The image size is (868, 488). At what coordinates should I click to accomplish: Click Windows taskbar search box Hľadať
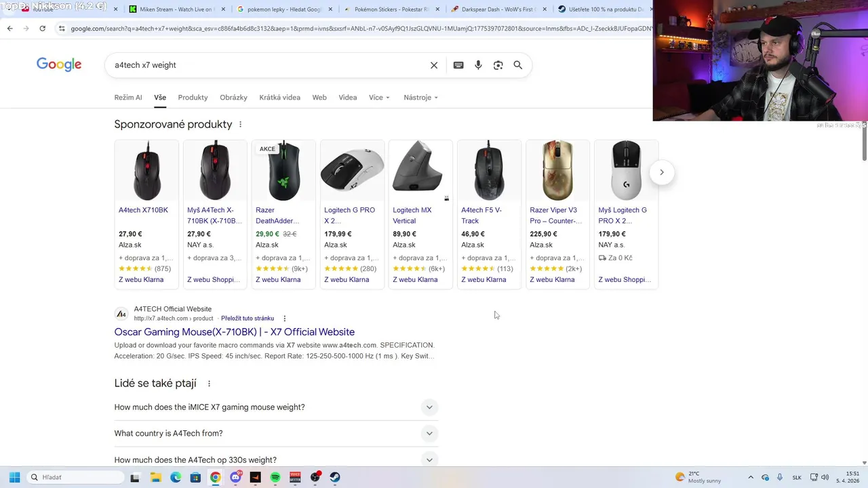pyautogui.click(x=75, y=477)
